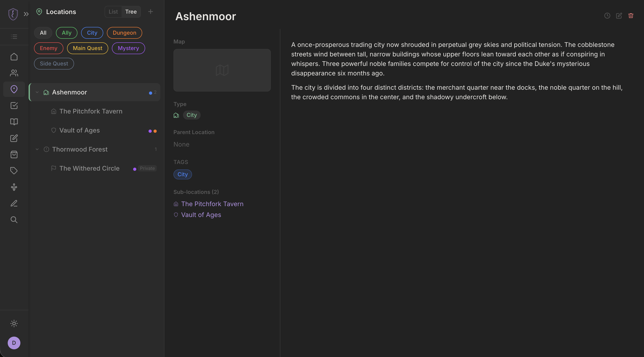Open the list menu icon in sidebar
Viewport: 644px width, 357px height.
14,37
